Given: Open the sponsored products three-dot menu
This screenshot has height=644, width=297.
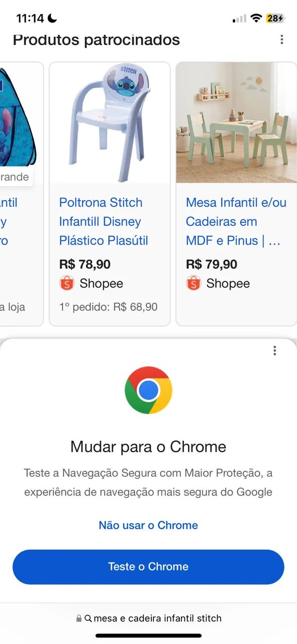Looking at the screenshot, I should [282, 39].
